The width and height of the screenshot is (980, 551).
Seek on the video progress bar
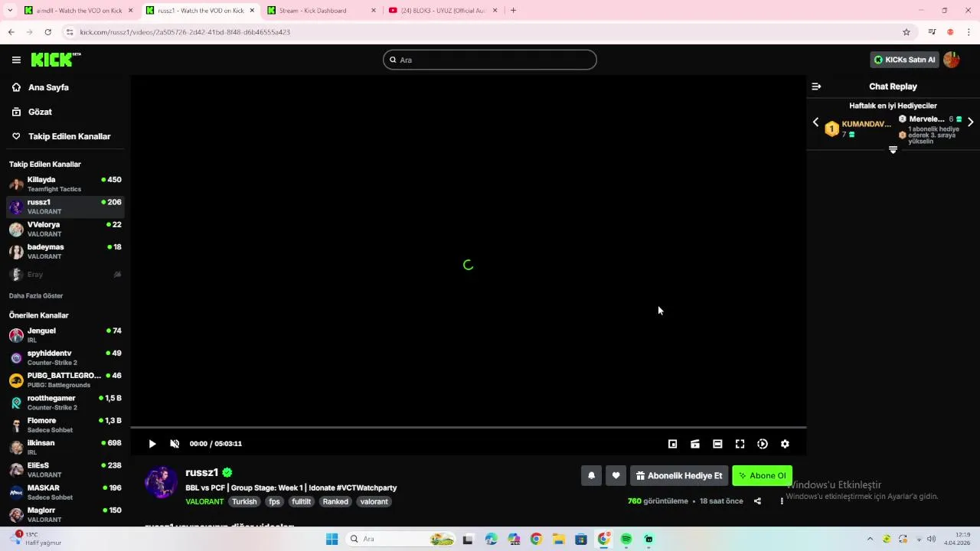pos(469,427)
